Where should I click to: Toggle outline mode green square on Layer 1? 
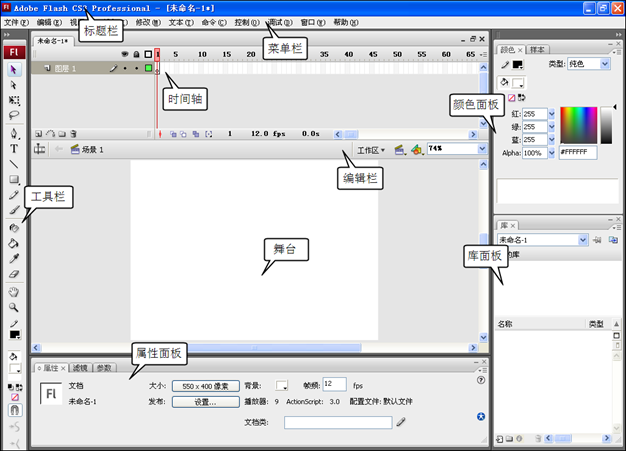point(149,68)
